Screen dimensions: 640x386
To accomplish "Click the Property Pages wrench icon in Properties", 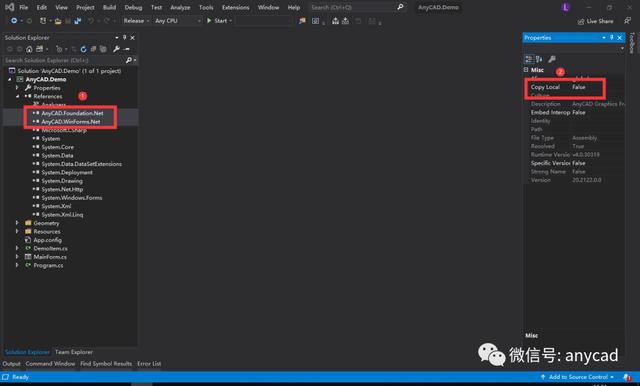I will point(552,59).
